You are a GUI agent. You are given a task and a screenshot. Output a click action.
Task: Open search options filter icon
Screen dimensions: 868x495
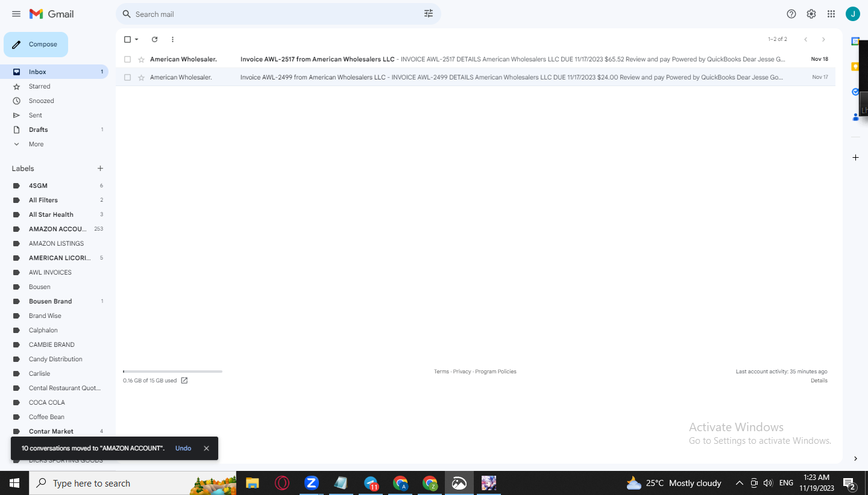click(429, 14)
